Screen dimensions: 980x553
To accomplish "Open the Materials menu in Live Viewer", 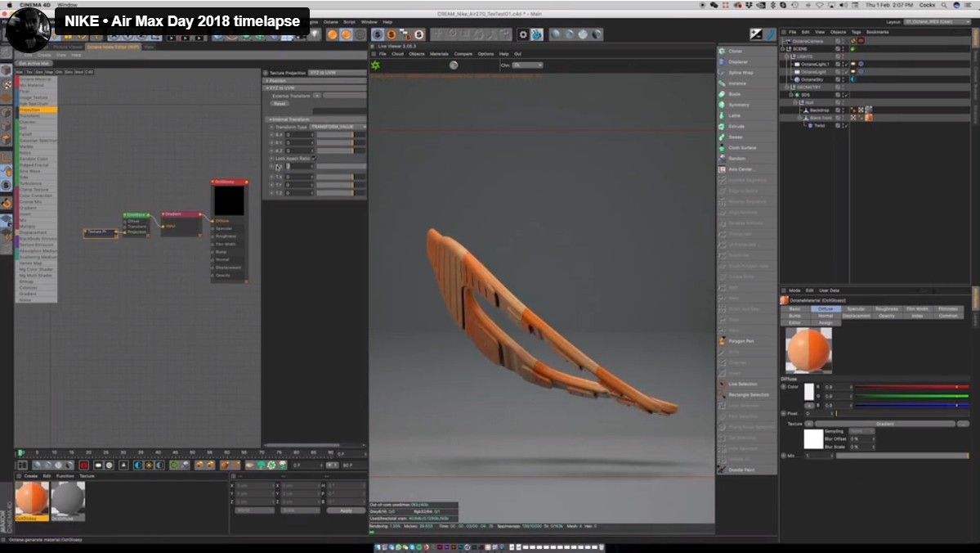I will click(x=439, y=54).
